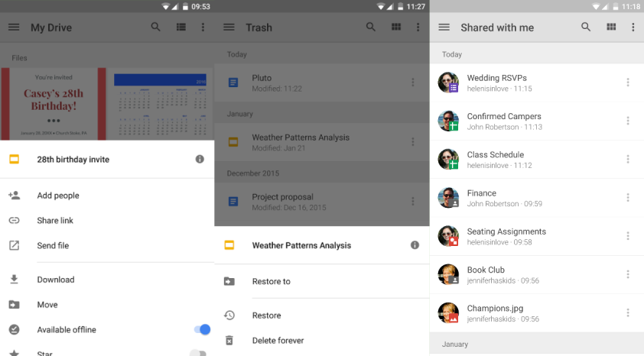Viewport: 644px width, 356px height.
Task: Open the hamburger menu in My Drive
Action: coord(14,28)
